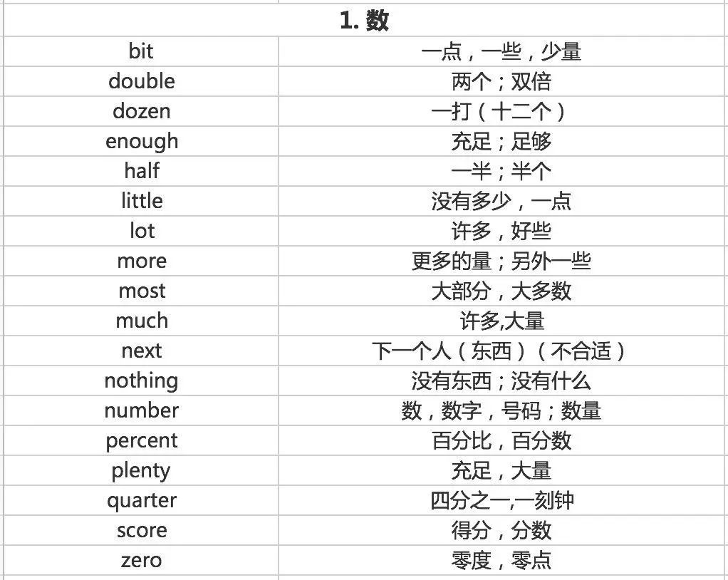This screenshot has width=728, height=580.
Task: Select the translation cell "四分之一,一刻钟"
Action: (501, 500)
